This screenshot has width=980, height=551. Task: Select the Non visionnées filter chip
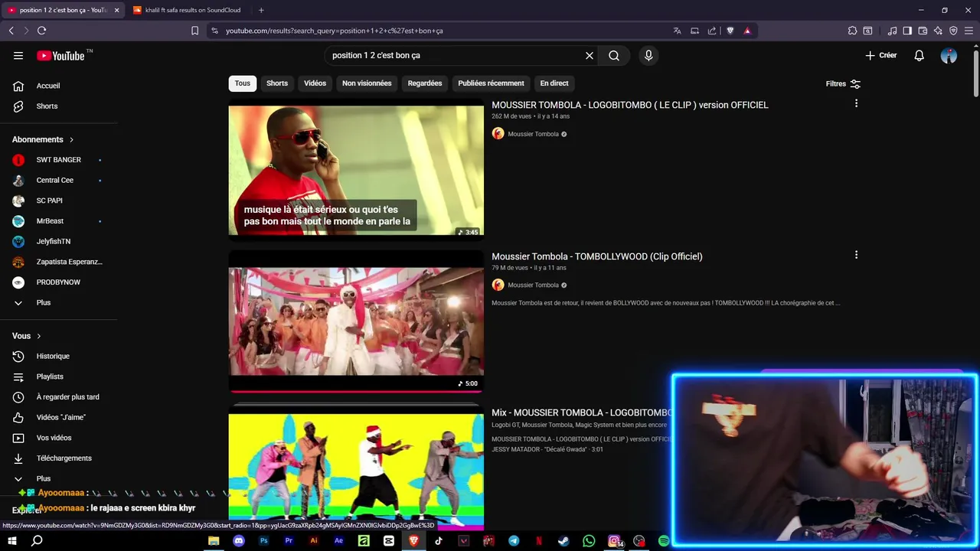[367, 83]
